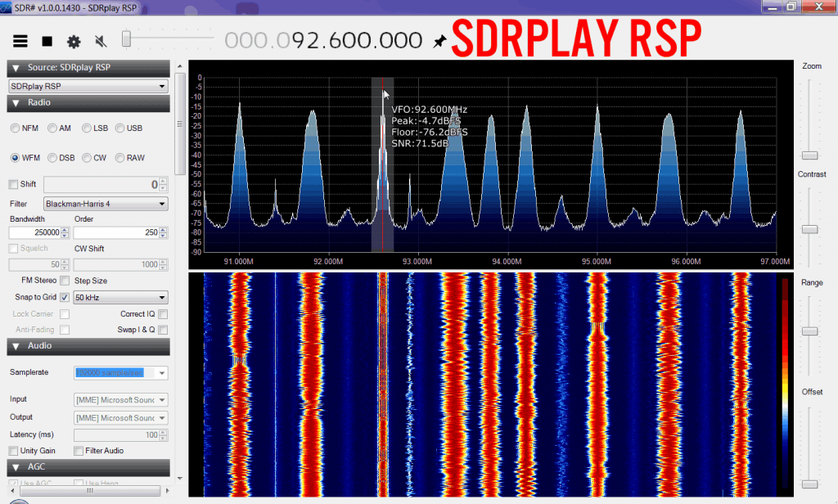Open the 50 kHz step size dropdown

[120, 298]
